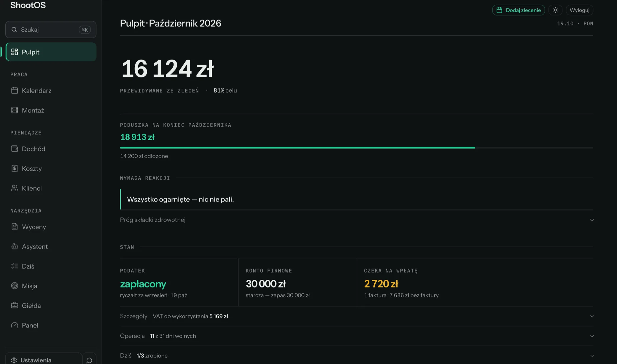This screenshot has height=364, width=617.
Task: Click the Montaż film strip icon
Action: click(x=15, y=110)
